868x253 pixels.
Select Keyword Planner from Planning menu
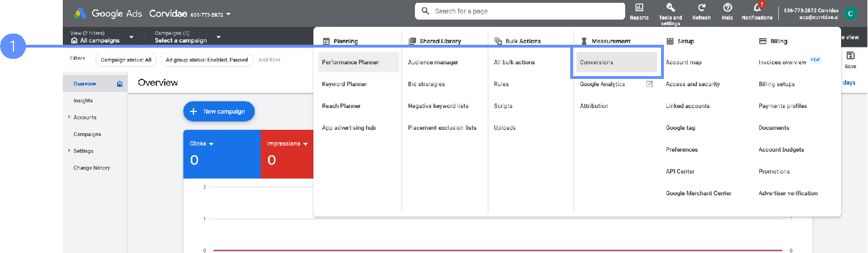click(x=345, y=84)
